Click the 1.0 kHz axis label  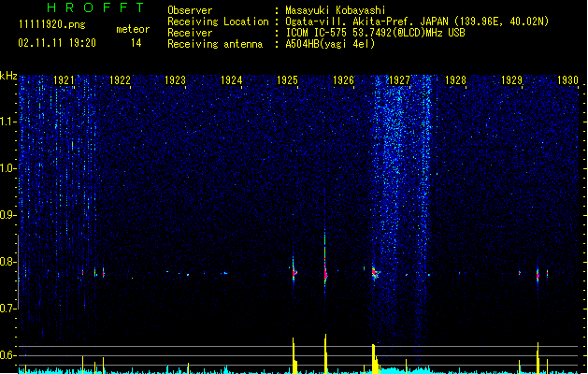(7, 168)
